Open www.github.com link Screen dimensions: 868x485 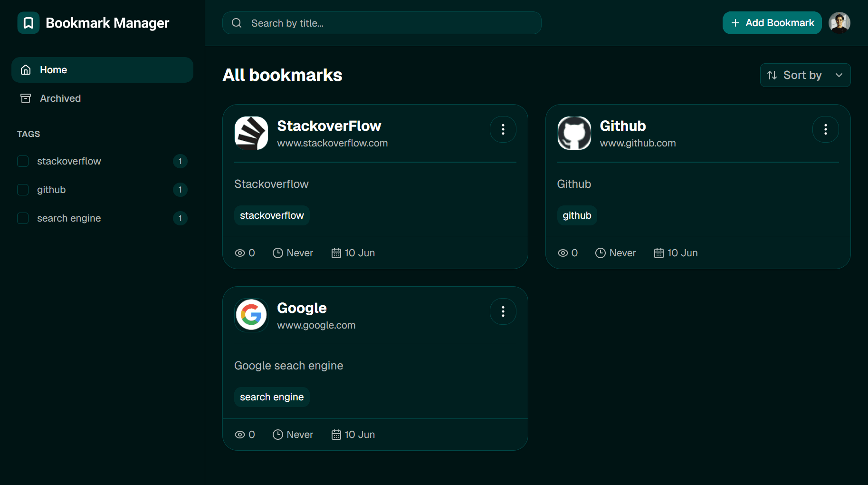638,143
